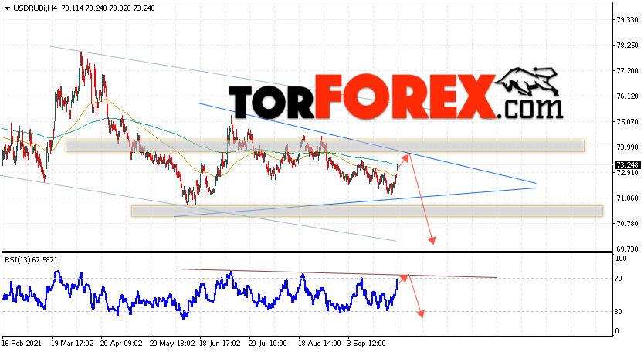Image resolution: width=644 pixels, height=352 pixels.
Task: Click the 77.200 price axis label
Action: pos(627,71)
